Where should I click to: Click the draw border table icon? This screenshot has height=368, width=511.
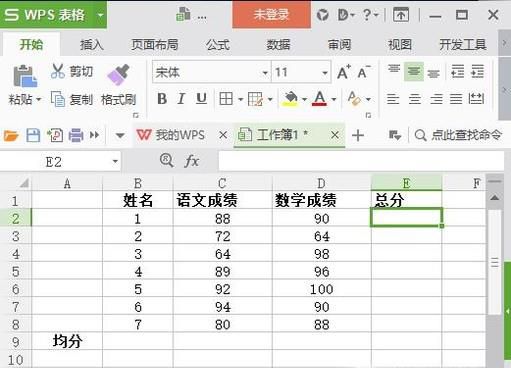pos(255,99)
